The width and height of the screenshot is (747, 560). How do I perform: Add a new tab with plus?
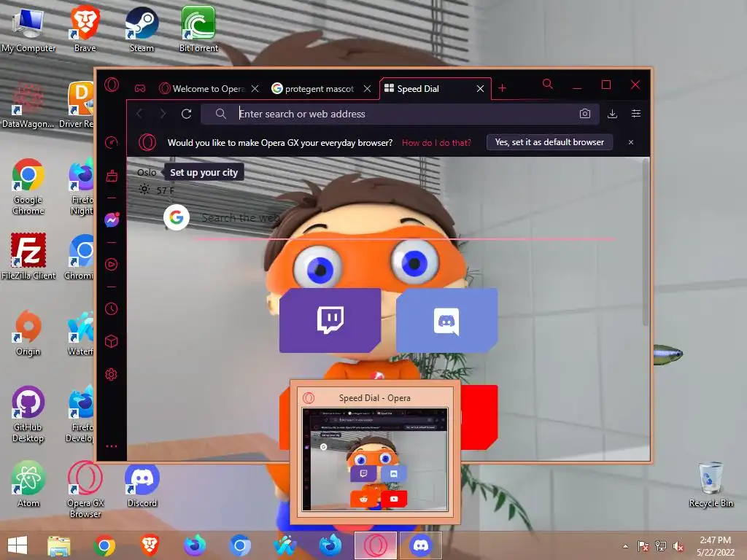(x=502, y=88)
